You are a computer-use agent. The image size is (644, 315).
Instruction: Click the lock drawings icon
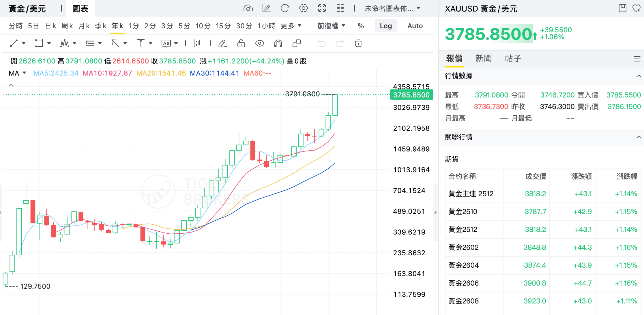(x=241, y=43)
